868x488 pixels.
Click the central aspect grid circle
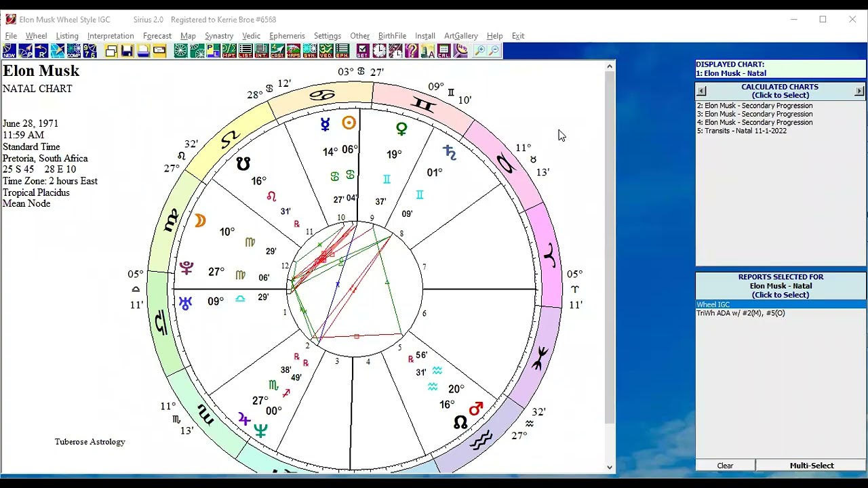[x=355, y=289]
